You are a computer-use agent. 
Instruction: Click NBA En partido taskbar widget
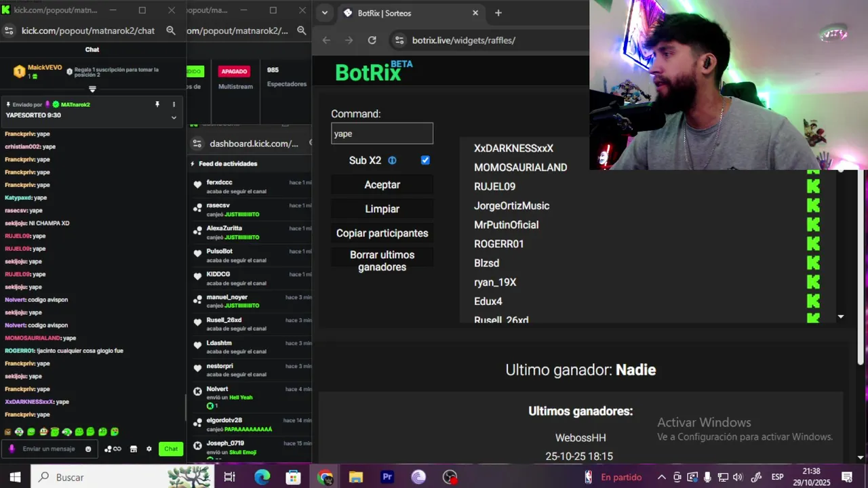point(613,477)
